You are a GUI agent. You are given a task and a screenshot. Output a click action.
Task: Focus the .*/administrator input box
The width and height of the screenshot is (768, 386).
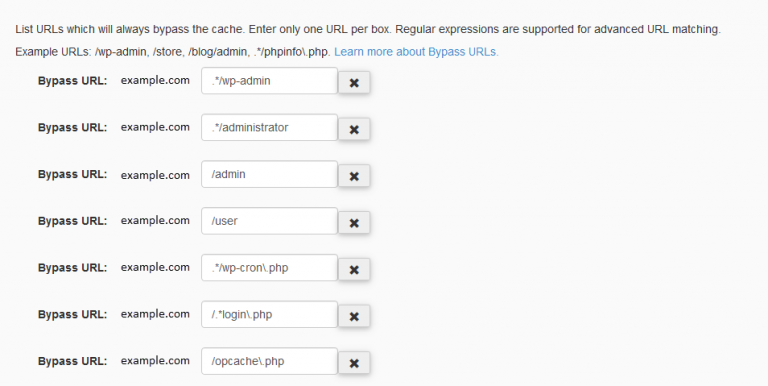tap(269, 127)
